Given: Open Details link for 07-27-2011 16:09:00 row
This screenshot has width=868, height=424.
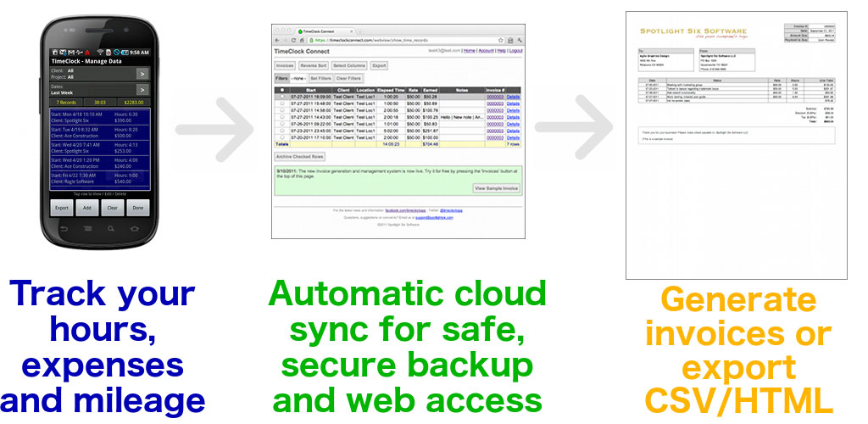Looking at the screenshot, I should point(513,97).
